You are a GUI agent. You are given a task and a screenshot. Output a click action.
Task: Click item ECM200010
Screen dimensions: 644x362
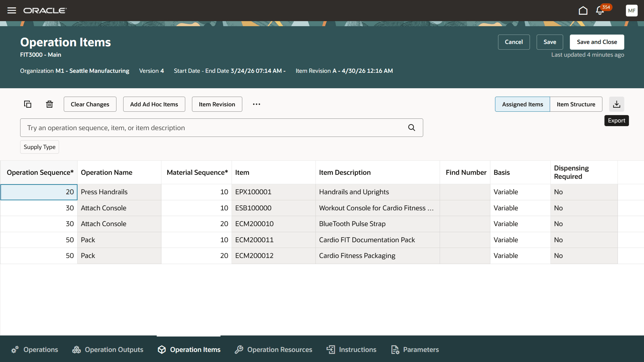pos(274,224)
